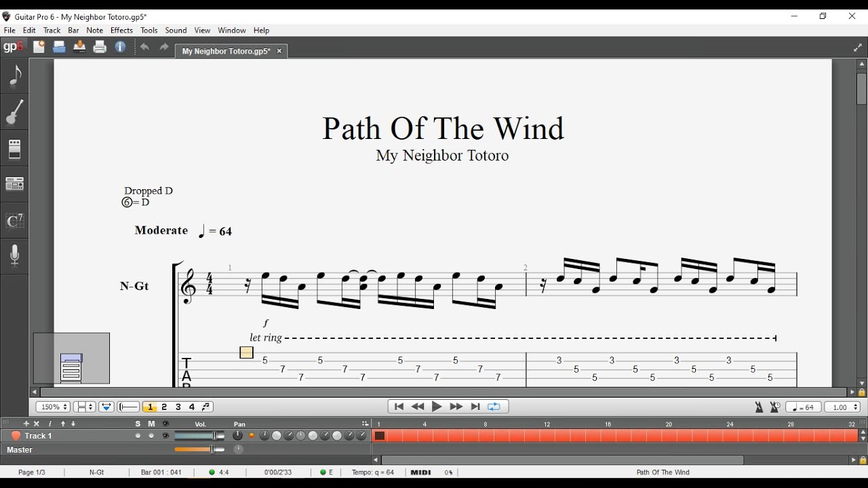Open the tempo 64 selector

tap(804, 407)
